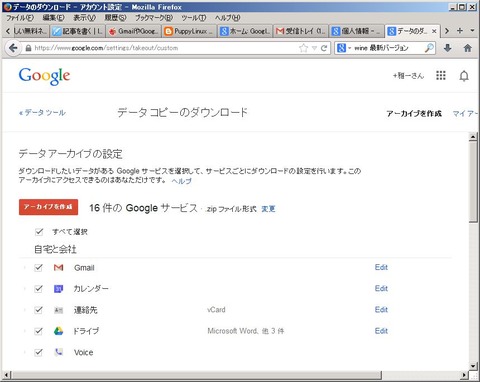Click the ヘルプ link in description
Viewport: 480px width, 382px height.
[x=182, y=181]
